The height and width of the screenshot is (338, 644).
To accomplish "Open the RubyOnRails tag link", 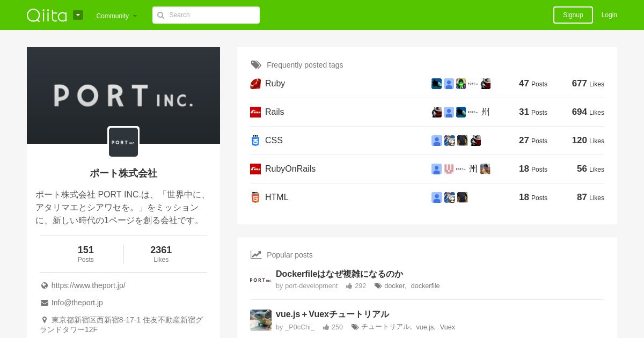I will tap(290, 169).
